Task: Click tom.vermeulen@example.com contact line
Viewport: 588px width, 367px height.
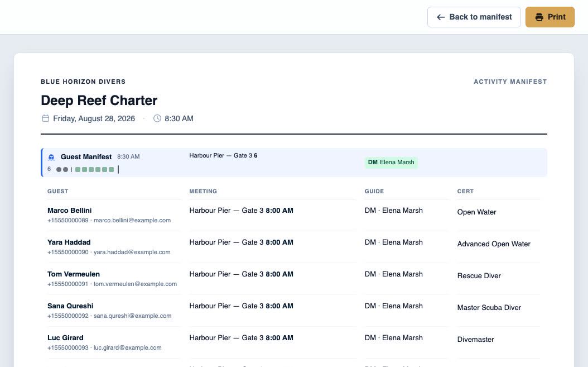Action: click(x=112, y=284)
